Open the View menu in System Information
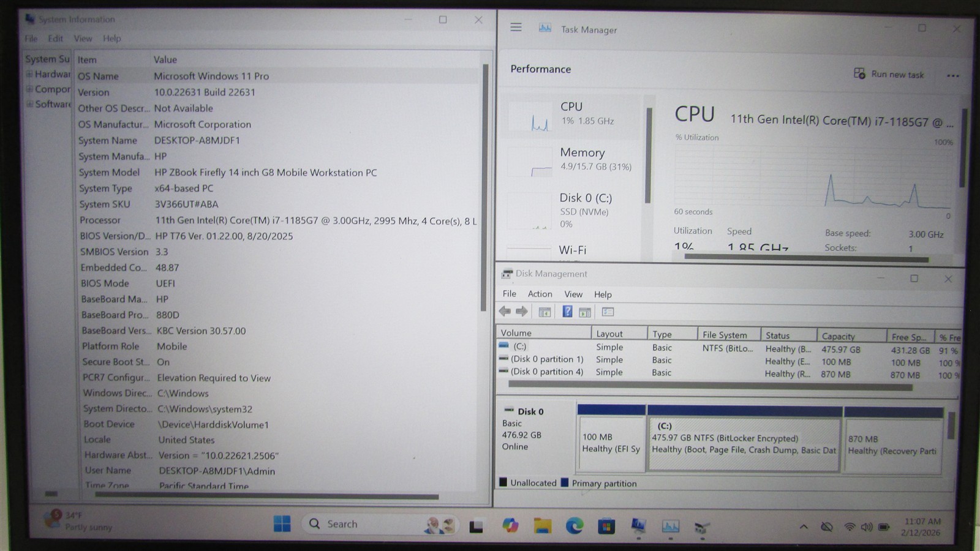This screenshot has width=980, height=551. (x=83, y=38)
